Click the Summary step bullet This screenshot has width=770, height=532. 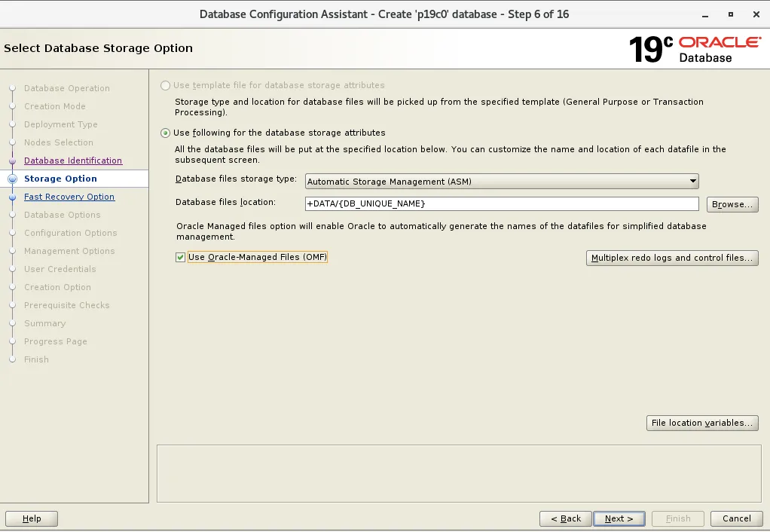point(12,323)
